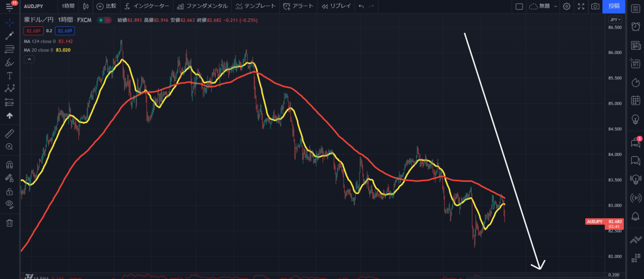
Task: Open the インジケーター indicators dialog
Action: tap(147, 6)
